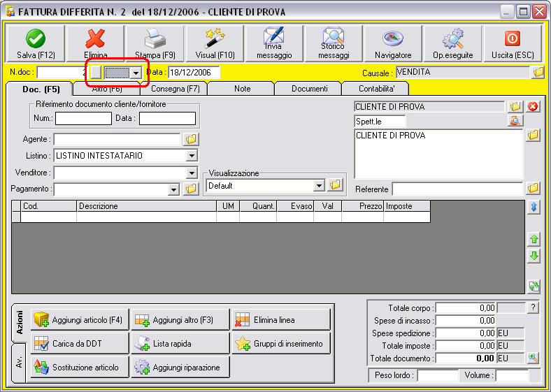The width and height of the screenshot is (551, 392).
Task: Open Visual (F10) wizard
Action: pyautogui.click(x=215, y=43)
